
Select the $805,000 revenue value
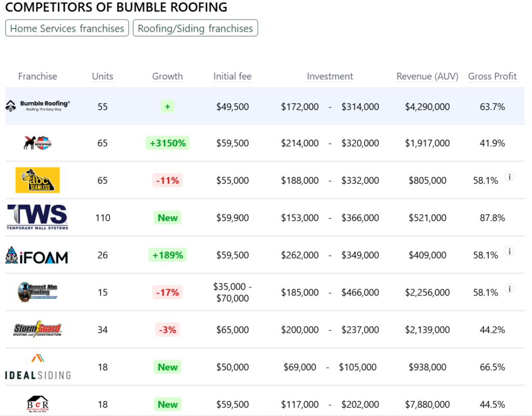427,180
